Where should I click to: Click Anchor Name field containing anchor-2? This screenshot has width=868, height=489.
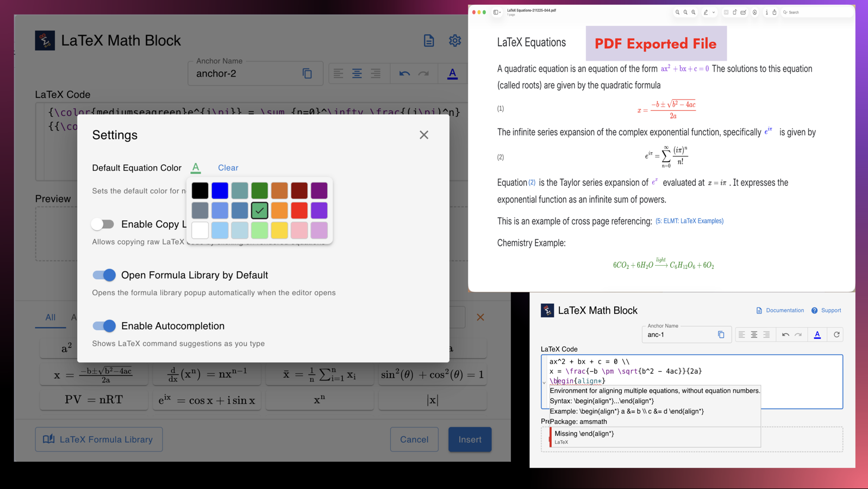(255, 73)
